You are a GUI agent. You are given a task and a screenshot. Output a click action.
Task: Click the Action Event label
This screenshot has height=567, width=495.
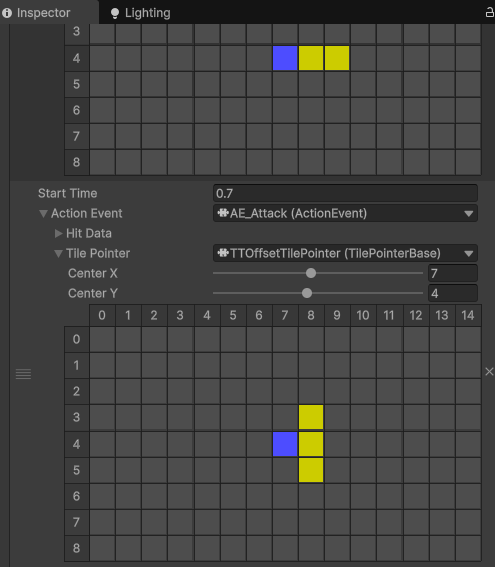87,213
